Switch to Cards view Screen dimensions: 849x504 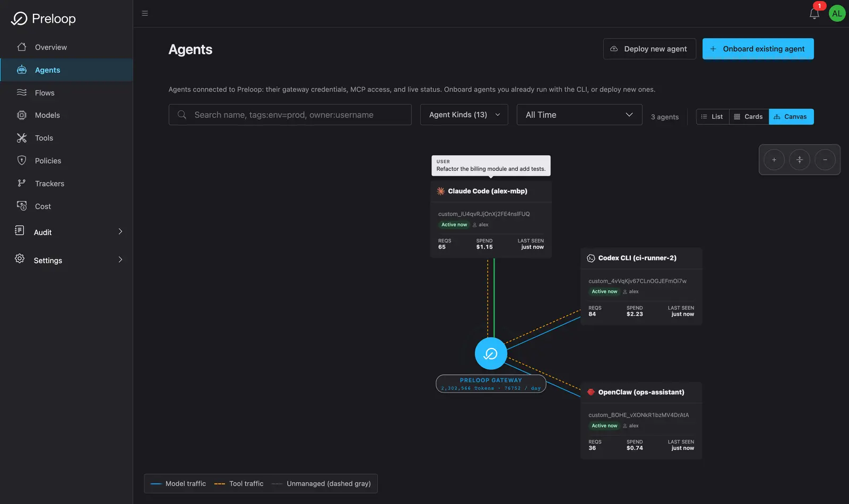749,117
